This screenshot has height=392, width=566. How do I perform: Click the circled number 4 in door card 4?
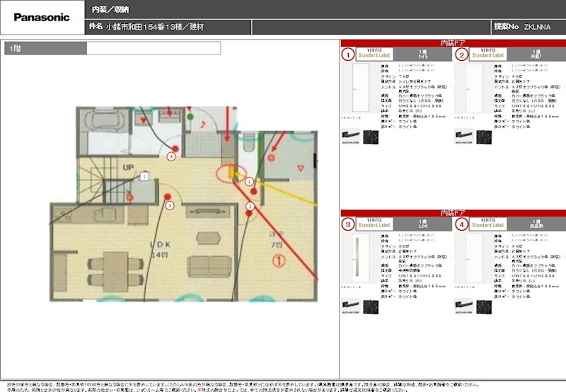461,224
